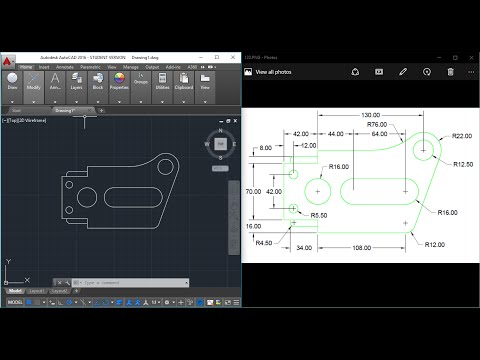
Task: Click the View all photos picture icon
Action: (248, 72)
